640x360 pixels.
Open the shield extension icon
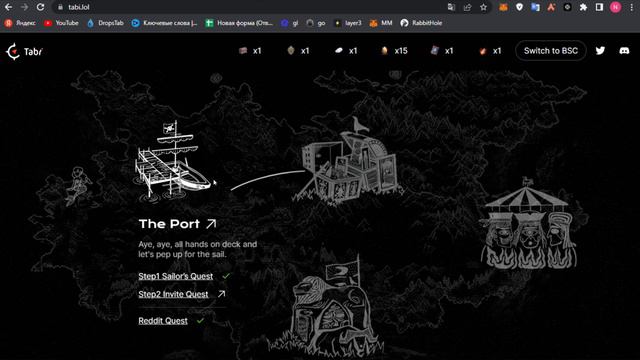(519, 7)
